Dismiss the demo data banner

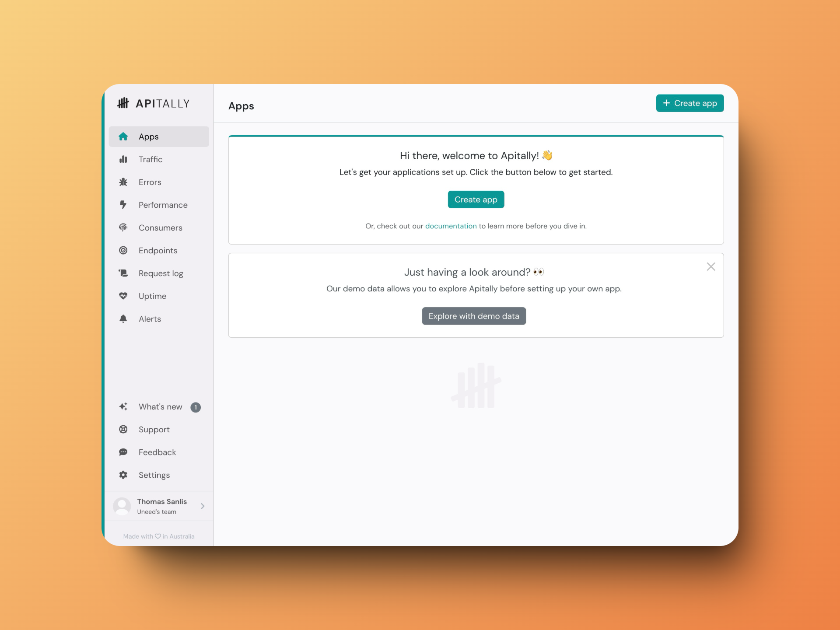tap(711, 266)
